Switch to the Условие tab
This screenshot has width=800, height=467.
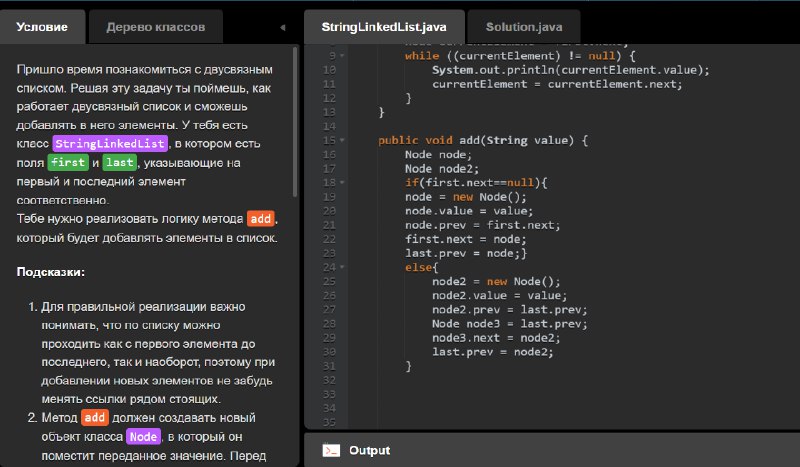click(x=42, y=27)
